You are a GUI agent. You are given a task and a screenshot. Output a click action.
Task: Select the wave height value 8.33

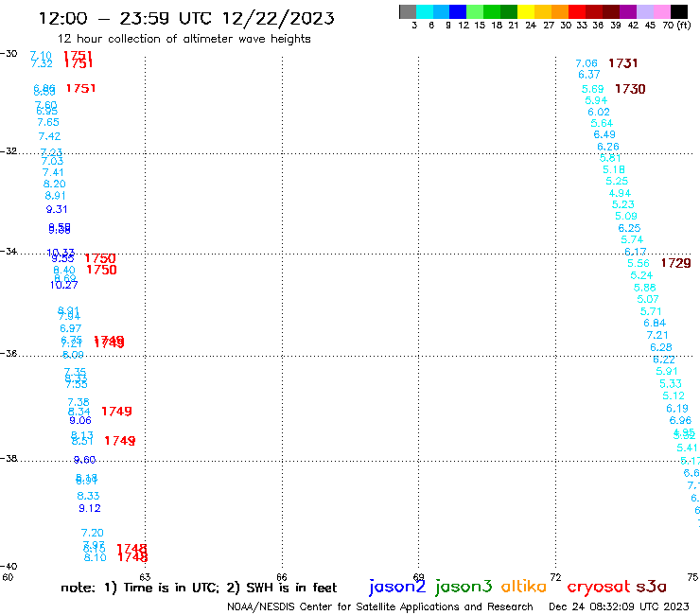pyautogui.click(x=88, y=496)
